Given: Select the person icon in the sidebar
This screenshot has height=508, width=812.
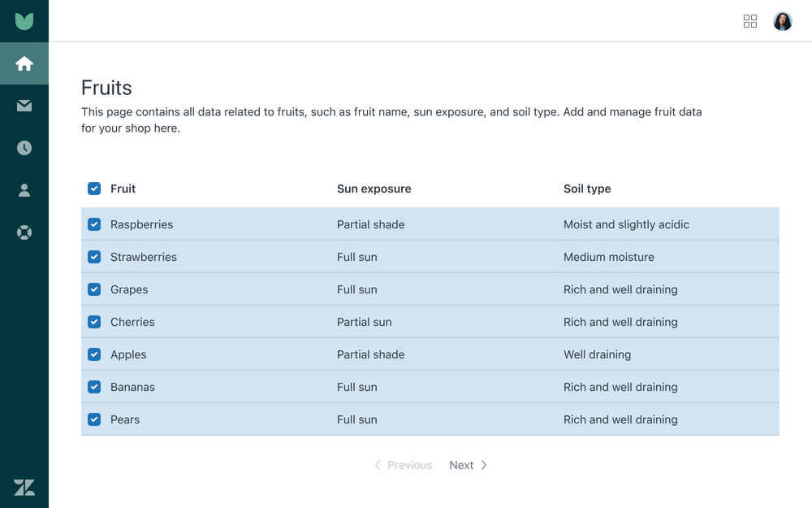Looking at the screenshot, I should pyautogui.click(x=24, y=190).
